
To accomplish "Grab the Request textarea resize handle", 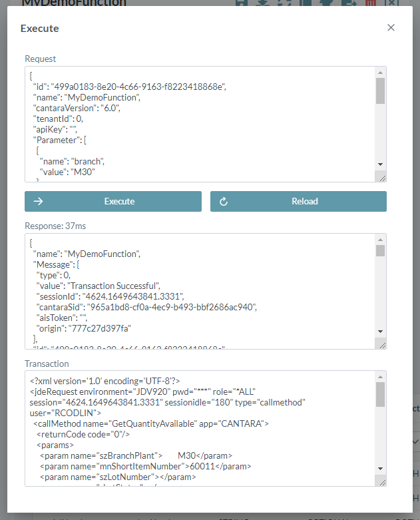I will [381, 177].
